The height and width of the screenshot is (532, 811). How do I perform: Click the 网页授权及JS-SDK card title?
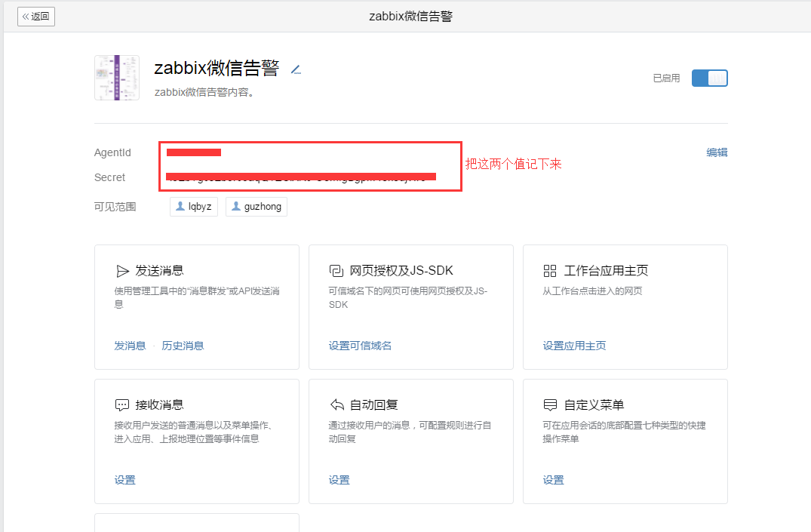point(401,271)
